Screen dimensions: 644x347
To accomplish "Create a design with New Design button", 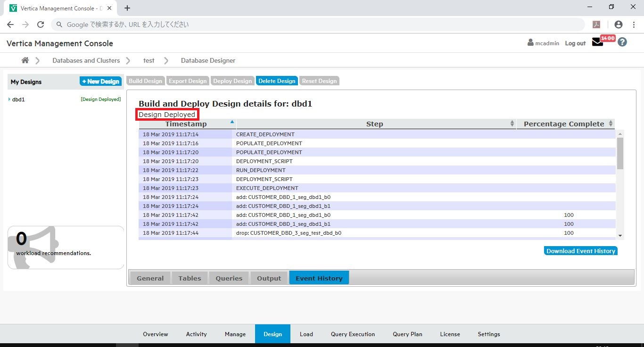I will coord(100,82).
